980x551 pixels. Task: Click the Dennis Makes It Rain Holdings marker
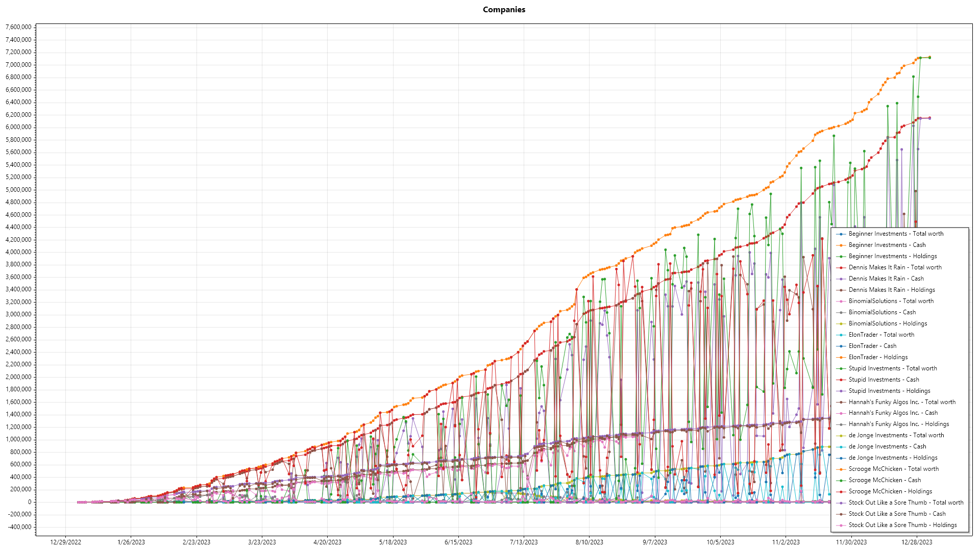click(x=841, y=290)
